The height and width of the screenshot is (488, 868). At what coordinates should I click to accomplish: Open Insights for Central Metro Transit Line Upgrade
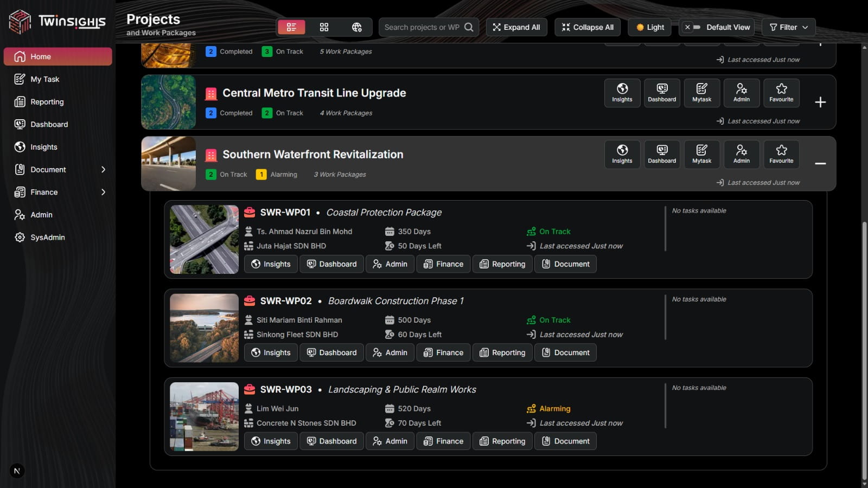click(x=622, y=93)
